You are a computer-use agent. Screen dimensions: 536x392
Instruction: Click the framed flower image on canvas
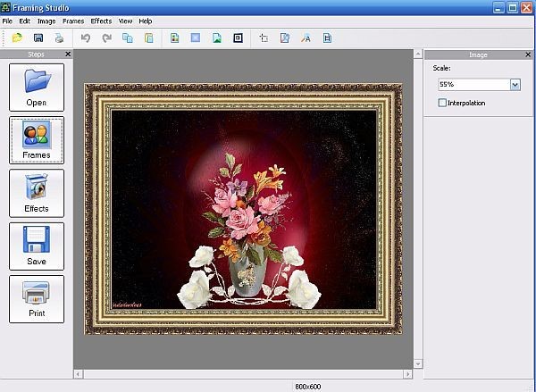tap(243, 209)
